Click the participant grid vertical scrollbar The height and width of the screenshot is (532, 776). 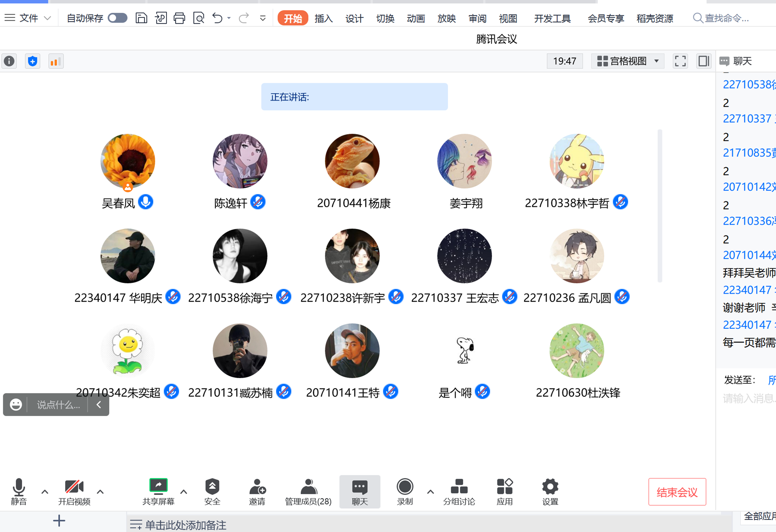[x=660, y=206]
